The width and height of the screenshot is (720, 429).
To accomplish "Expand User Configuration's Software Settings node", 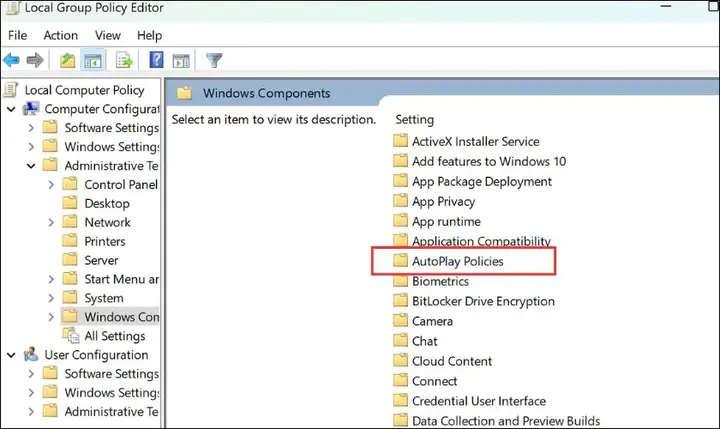I will click(x=31, y=373).
